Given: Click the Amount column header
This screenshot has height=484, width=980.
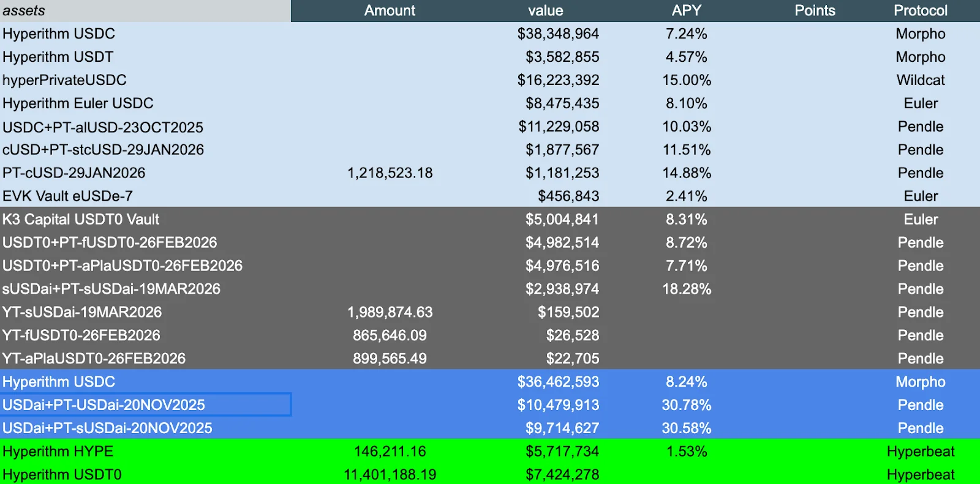Looking at the screenshot, I should pos(390,11).
